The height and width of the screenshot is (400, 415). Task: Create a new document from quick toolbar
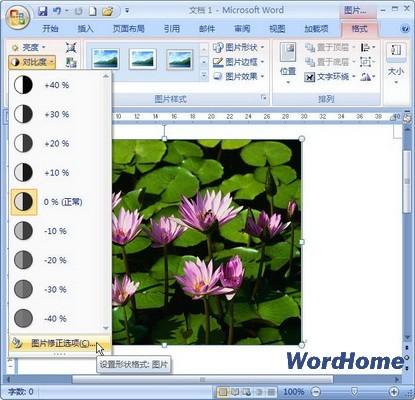92,11
